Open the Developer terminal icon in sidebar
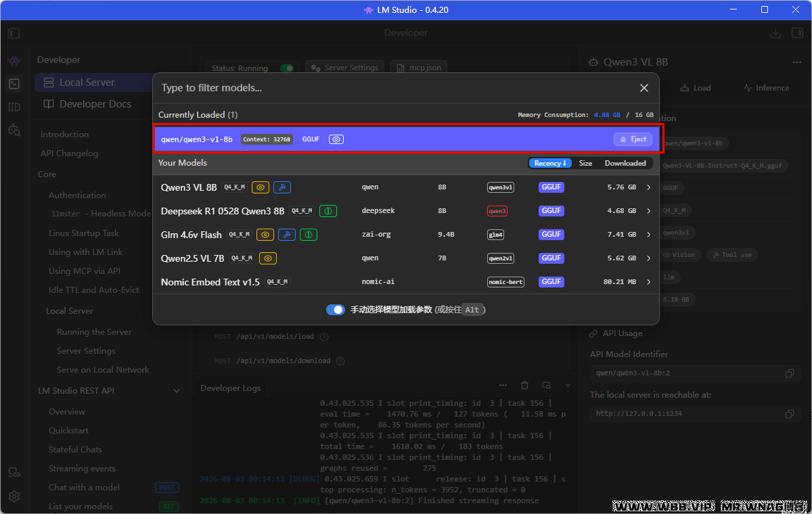This screenshot has width=812, height=514. pyautogui.click(x=14, y=84)
